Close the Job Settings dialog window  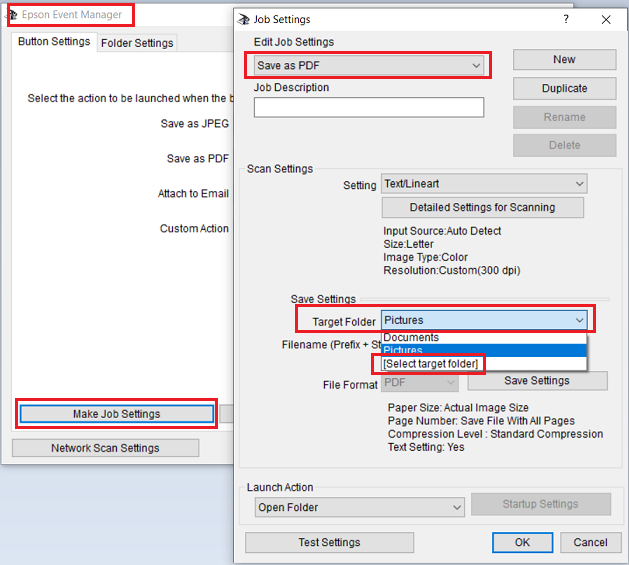[606, 19]
